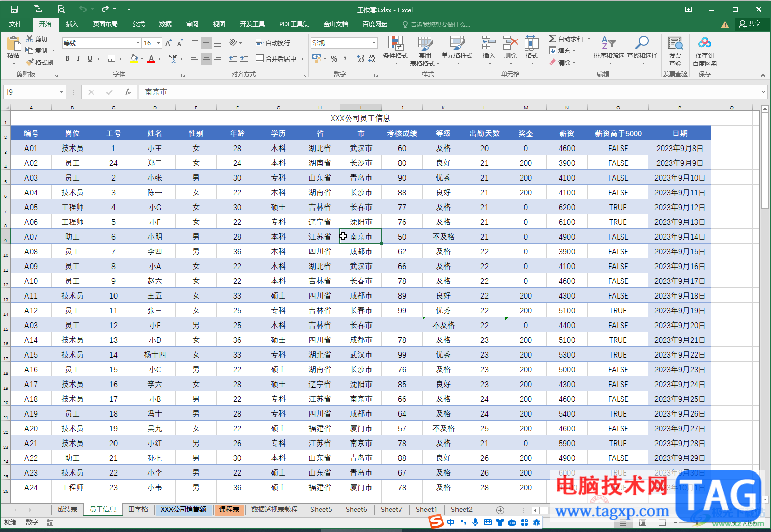Open the font name dropdown
The width and height of the screenshot is (771, 532).
(x=138, y=43)
